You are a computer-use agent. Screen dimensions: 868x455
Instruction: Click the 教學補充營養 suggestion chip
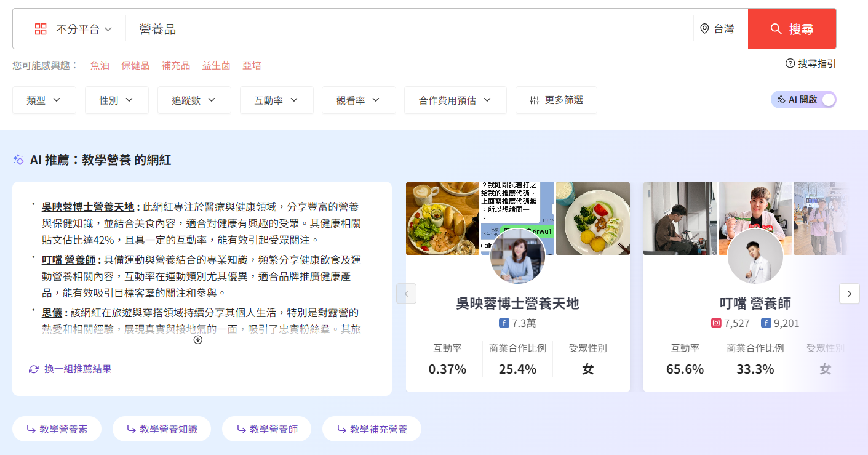[372, 429]
